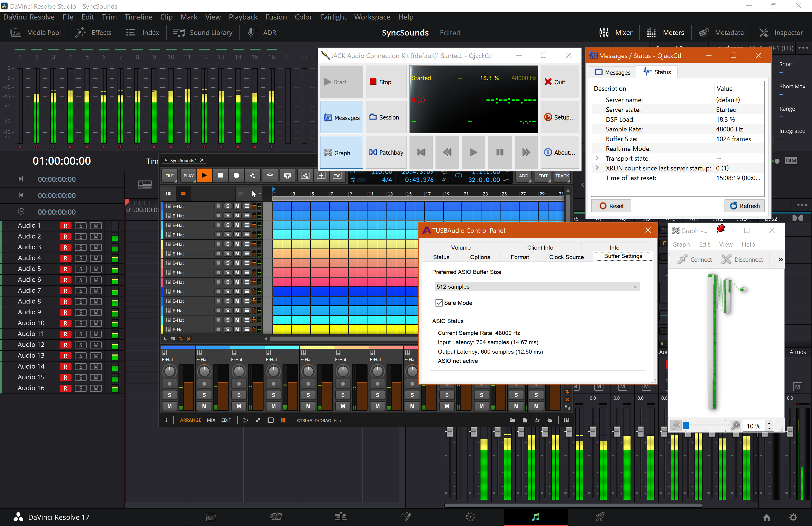Stop the JACK server
Viewport: 812px width, 526px height.
point(386,82)
